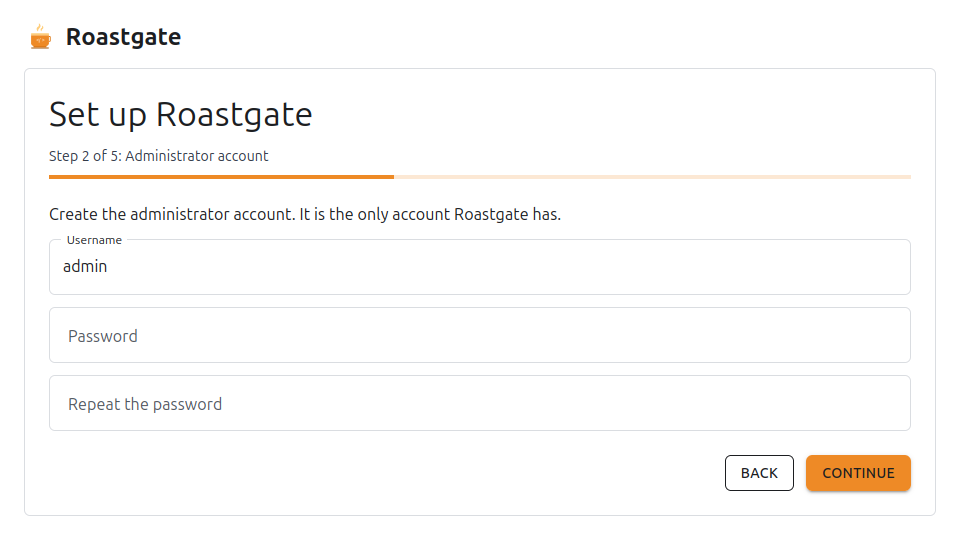Viewport: 960px width, 540px height.
Task: Click the "Step 2 of 5" step label
Action: [85, 156]
